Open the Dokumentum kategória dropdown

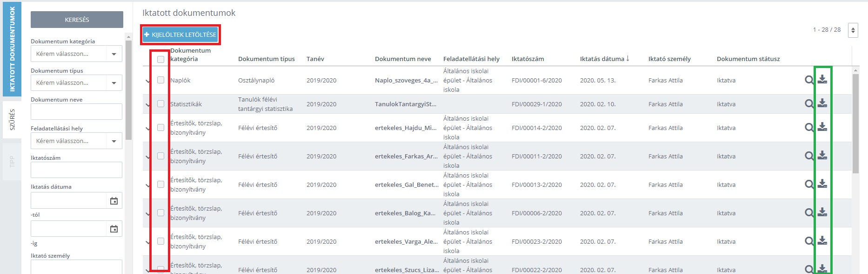point(76,54)
